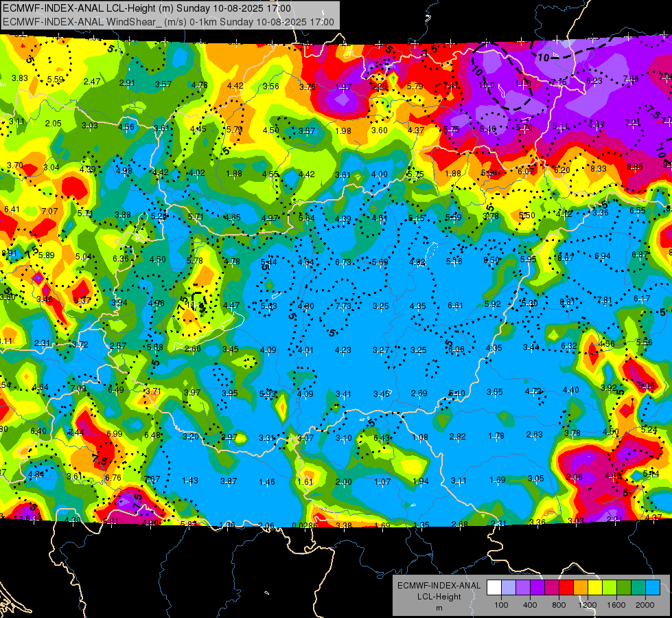The height and width of the screenshot is (618, 672).
Task: Click the wind shear value 3.76
Action: click(308, 87)
